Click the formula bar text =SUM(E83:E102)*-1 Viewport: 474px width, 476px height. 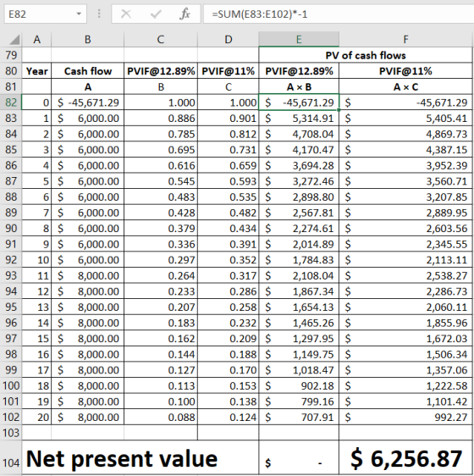point(260,14)
